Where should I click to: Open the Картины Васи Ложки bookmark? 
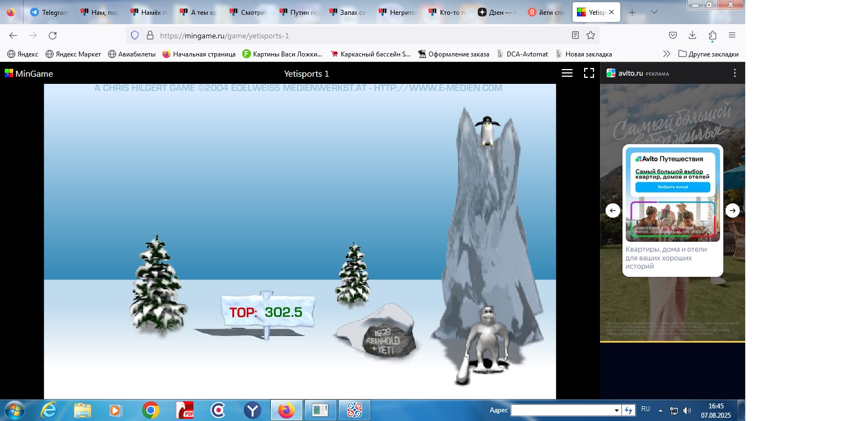pos(282,54)
